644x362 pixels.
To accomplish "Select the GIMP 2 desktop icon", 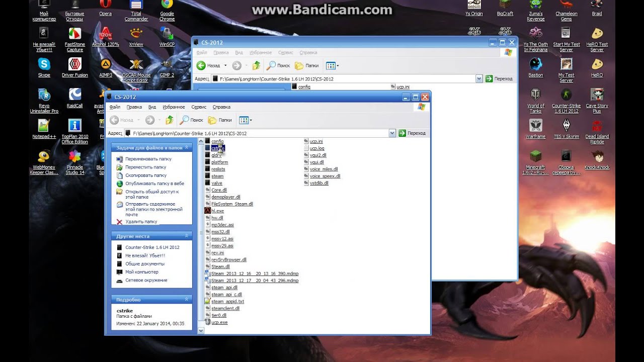I will 167,67.
